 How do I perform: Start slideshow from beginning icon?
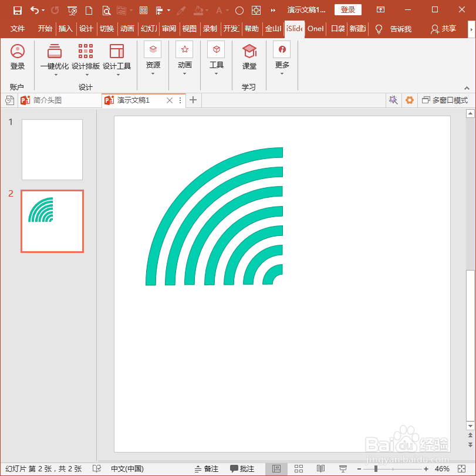click(x=72, y=11)
